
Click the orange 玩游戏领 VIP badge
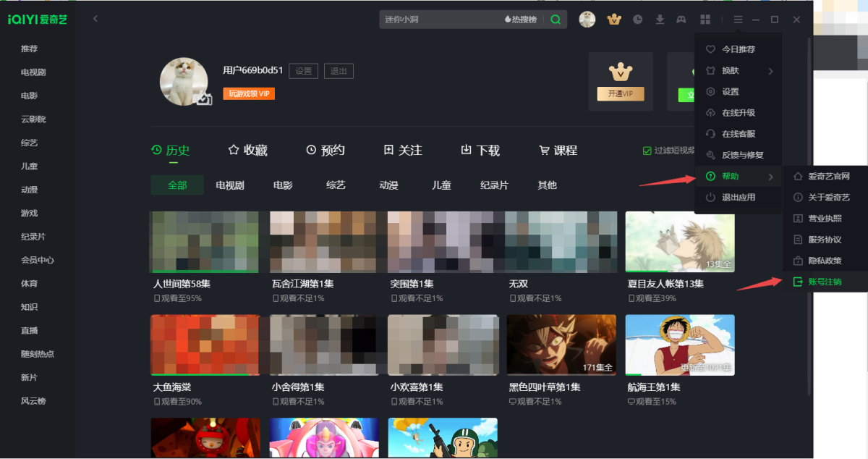(249, 94)
